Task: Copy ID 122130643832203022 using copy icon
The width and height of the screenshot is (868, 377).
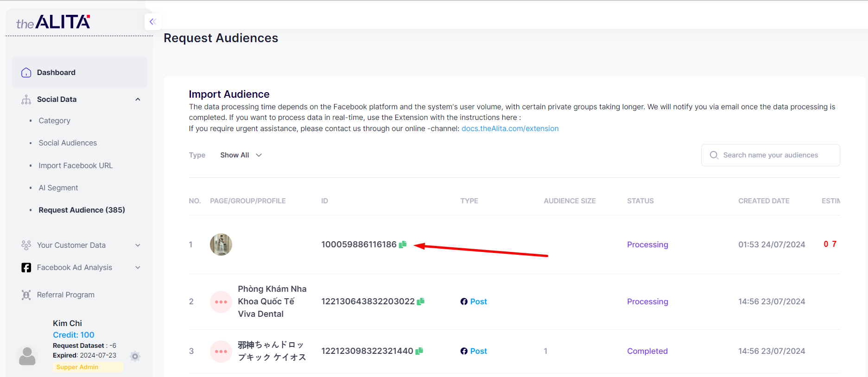Action: click(421, 302)
